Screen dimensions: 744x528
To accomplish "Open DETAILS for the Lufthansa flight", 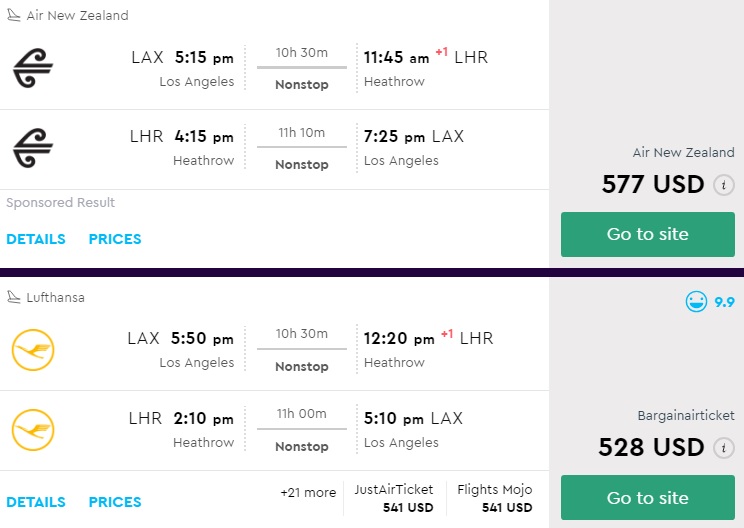I will point(36,502).
